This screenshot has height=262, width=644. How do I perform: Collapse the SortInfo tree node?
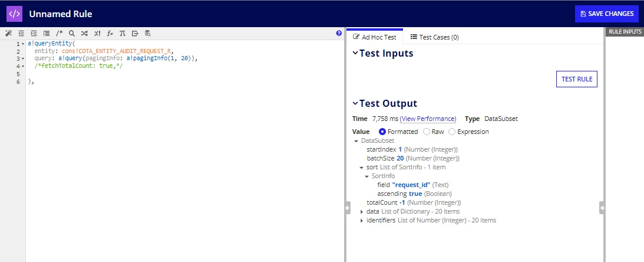[x=366, y=176]
